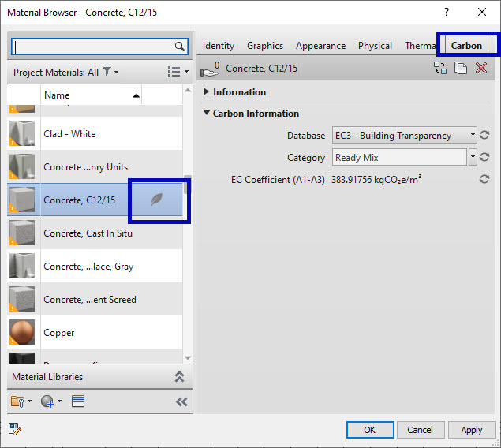Image resolution: width=501 pixels, height=448 pixels.
Task: Select the Concrete, Cast In Situ thumbnail
Action: 22,233
